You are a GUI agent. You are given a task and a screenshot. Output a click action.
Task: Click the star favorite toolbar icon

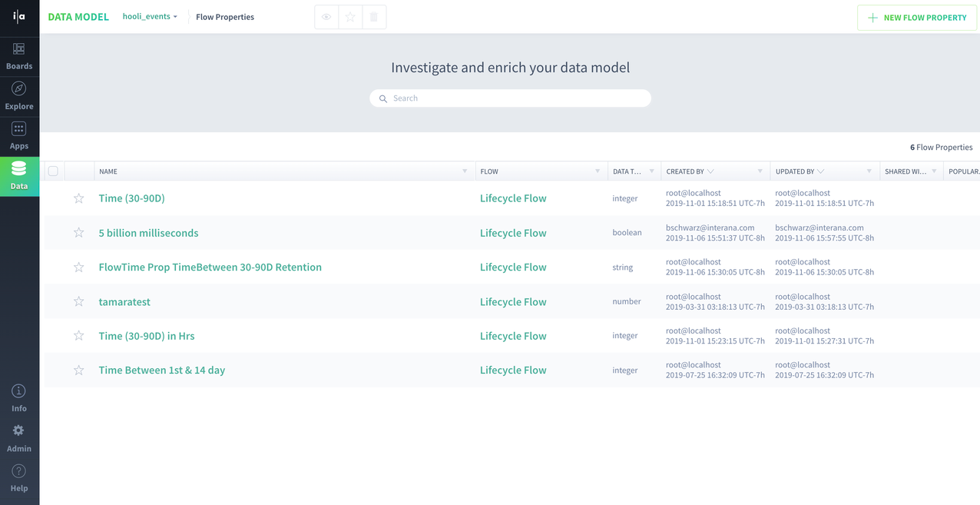(x=350, y=17)
